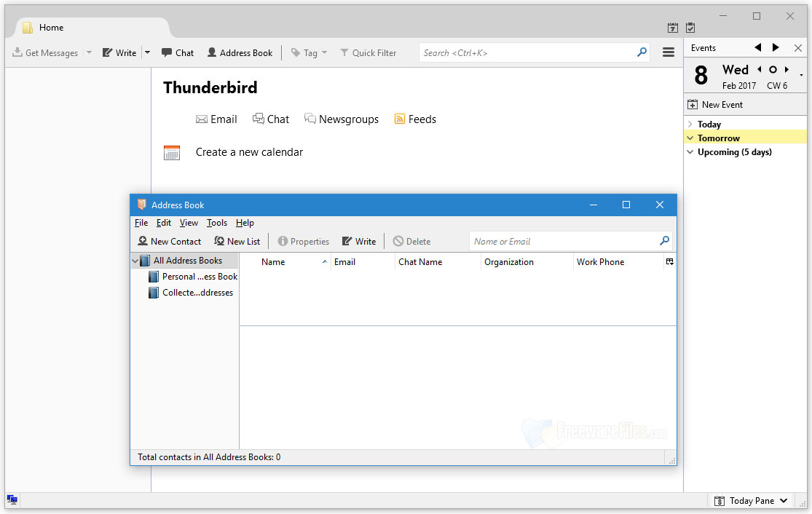This screenshot has width=812, height=514.
Task: Open the small mini-calendar dropdown arrow
Action: coord(801,76)
